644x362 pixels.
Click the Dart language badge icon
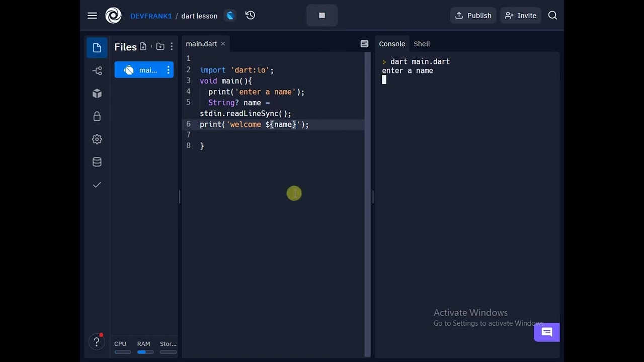230,16
